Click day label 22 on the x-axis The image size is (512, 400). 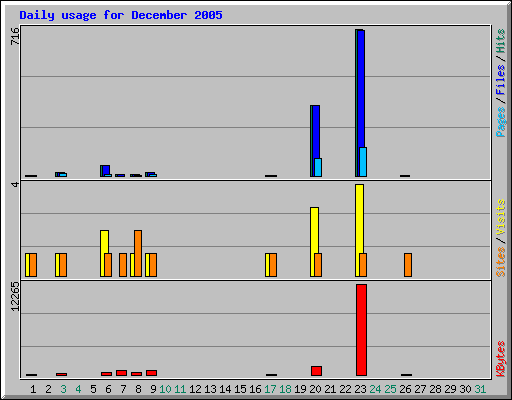click(x=345, y=389)
